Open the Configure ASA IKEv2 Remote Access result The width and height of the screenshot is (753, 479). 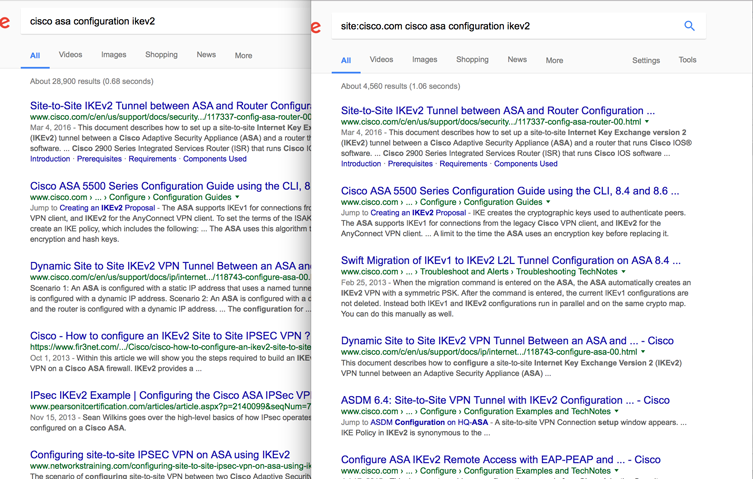click(500, 460)
